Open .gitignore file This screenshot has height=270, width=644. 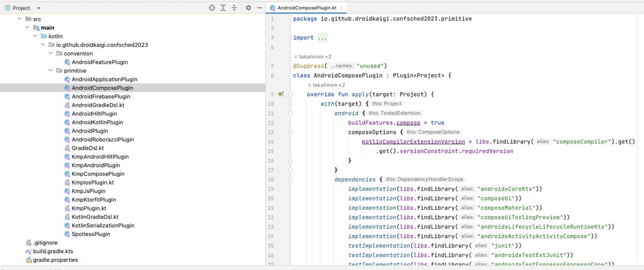[41, 243]
